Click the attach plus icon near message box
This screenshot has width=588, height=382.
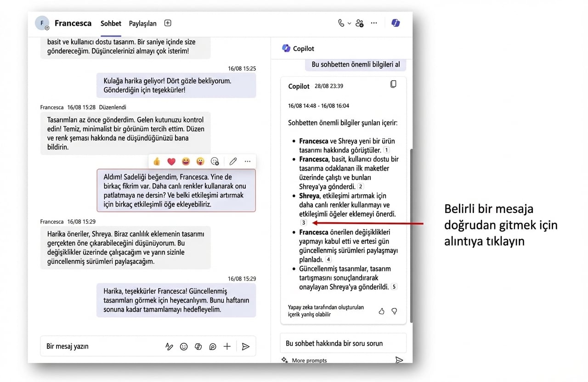click(x=226, y=346)
